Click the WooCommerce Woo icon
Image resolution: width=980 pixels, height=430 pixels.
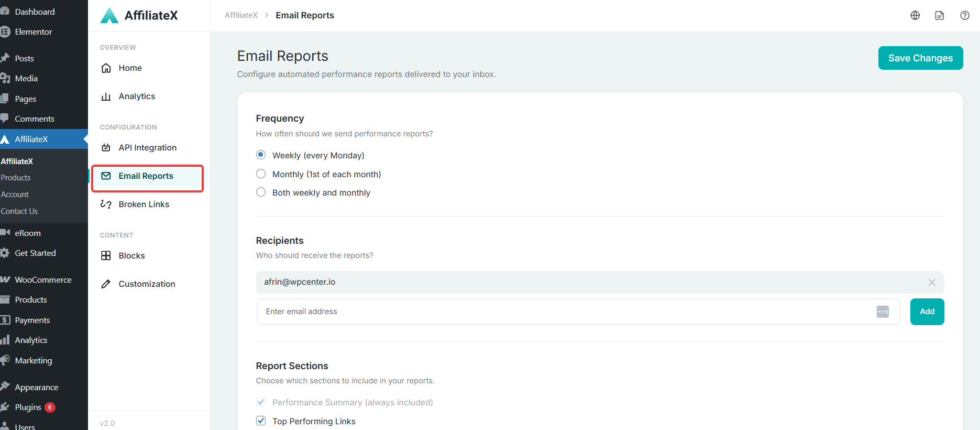click(5, 279)
